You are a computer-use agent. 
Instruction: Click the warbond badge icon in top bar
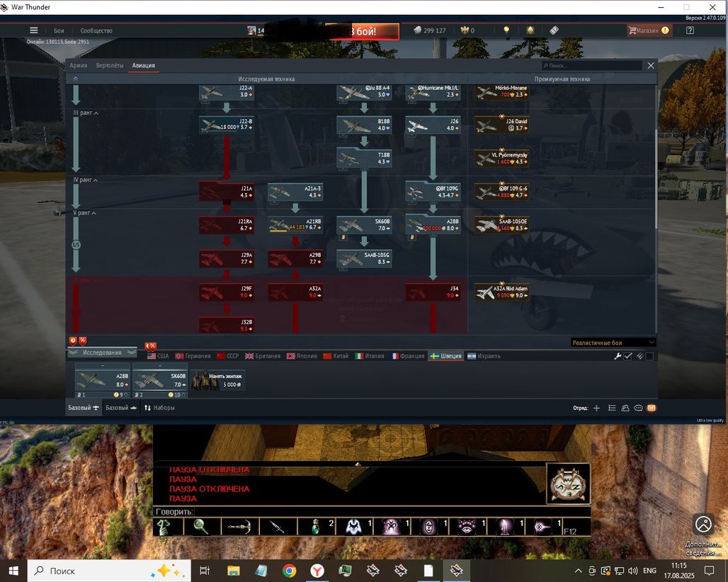pos(530,30)
